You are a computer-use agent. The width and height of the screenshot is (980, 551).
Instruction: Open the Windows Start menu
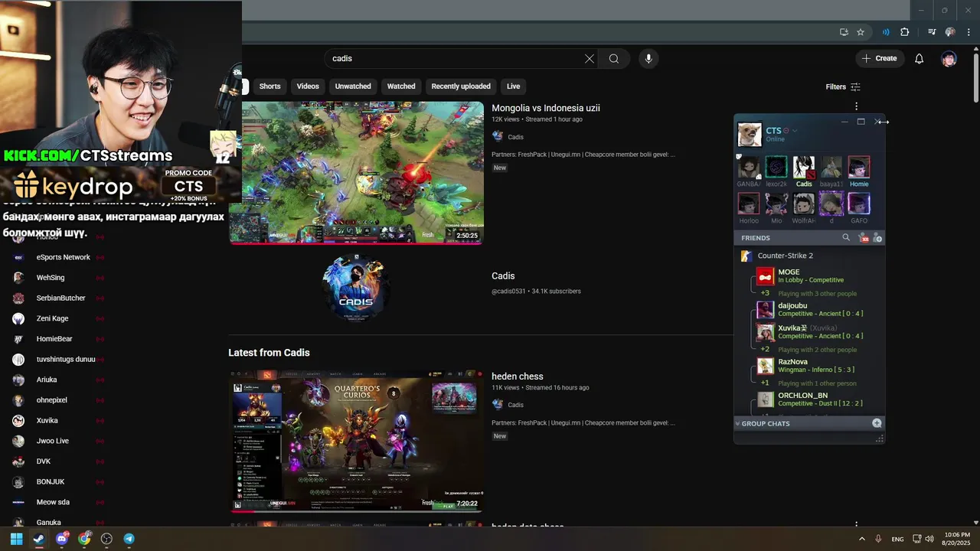click(16, 539)
